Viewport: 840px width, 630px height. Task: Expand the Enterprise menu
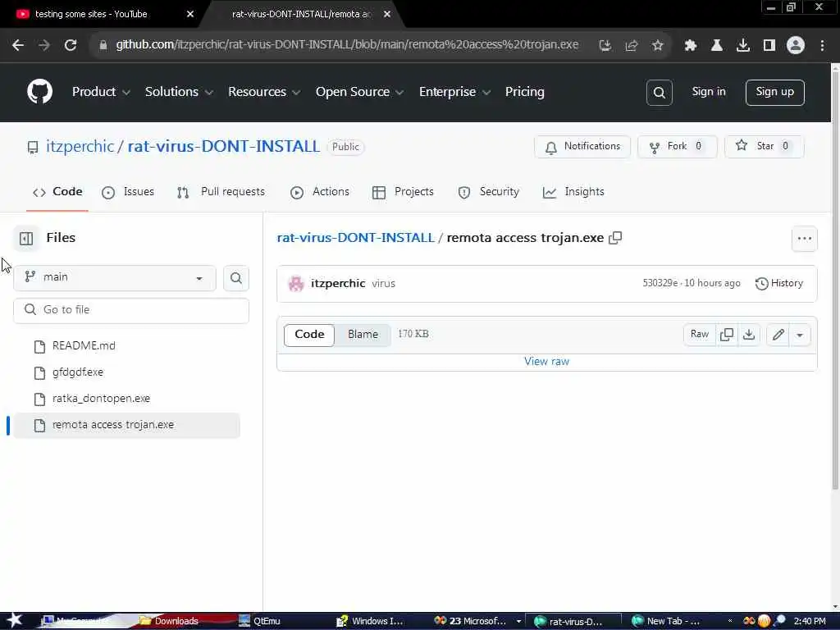(454, 92)
